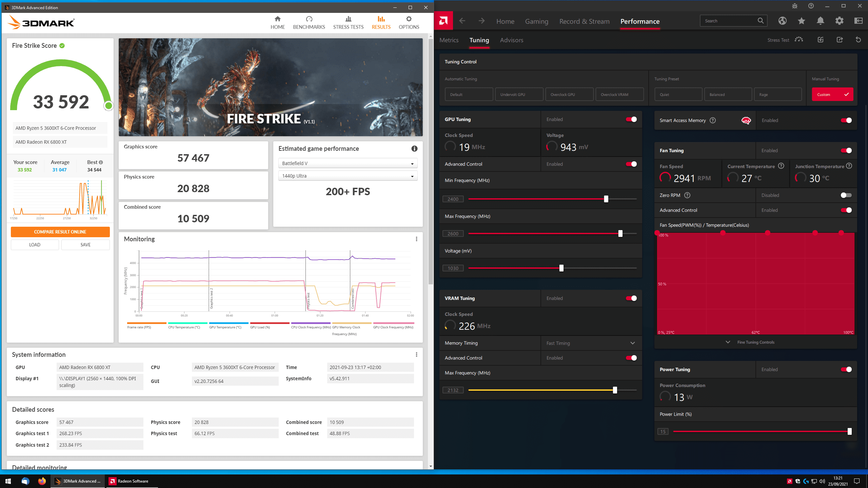Click the Radeon web browser globe icon
This screenshot has height=488, width=868.
pyautogui.click(x=783, y=21)
